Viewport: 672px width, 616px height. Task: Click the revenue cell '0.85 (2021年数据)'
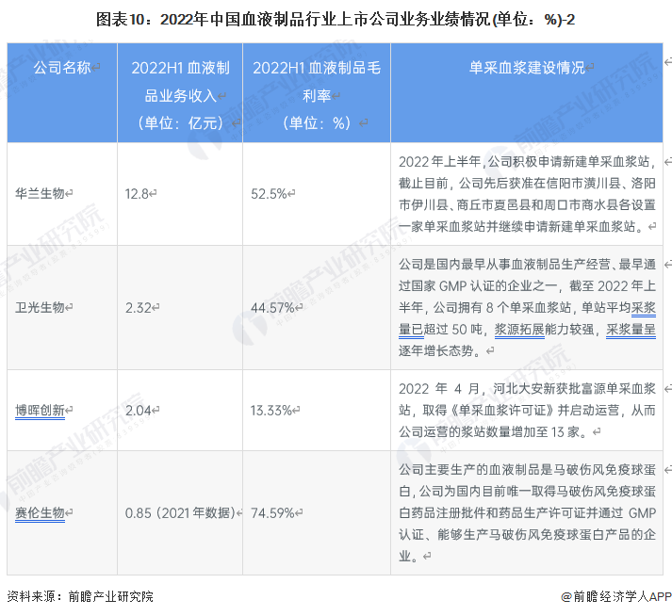[x=180, y=513]
